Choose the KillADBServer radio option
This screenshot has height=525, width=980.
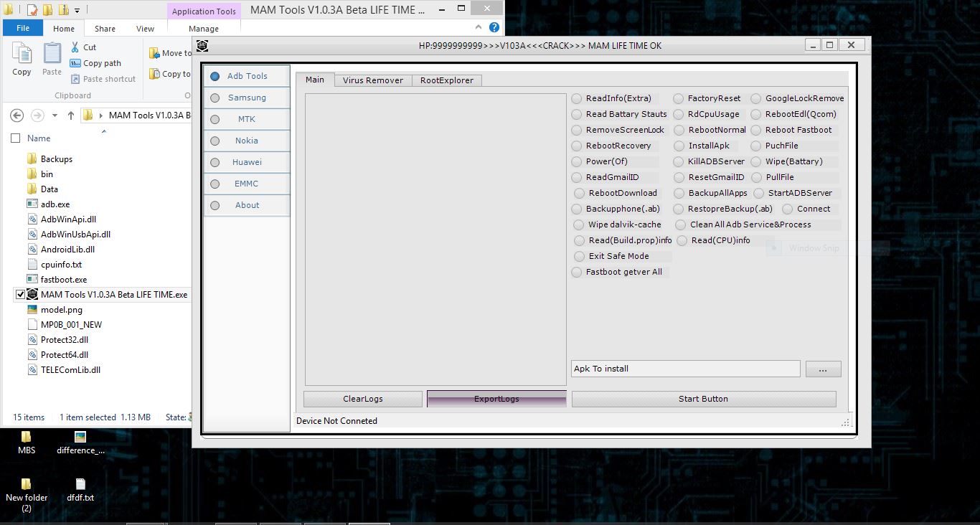pyautogui.click(x=679, y=161)
